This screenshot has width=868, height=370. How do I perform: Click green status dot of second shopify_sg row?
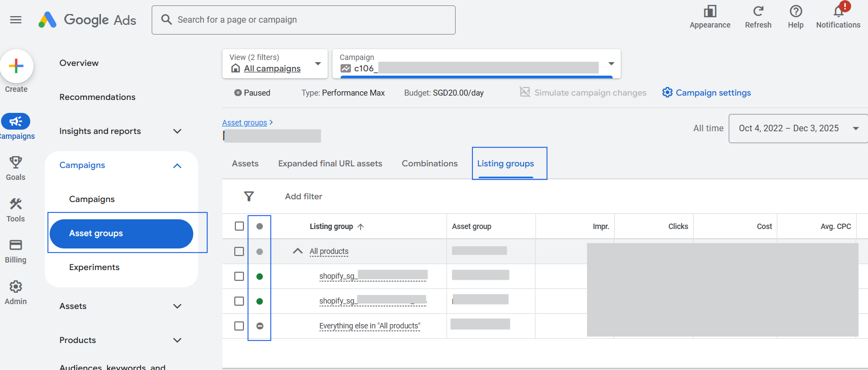(260, 301)
